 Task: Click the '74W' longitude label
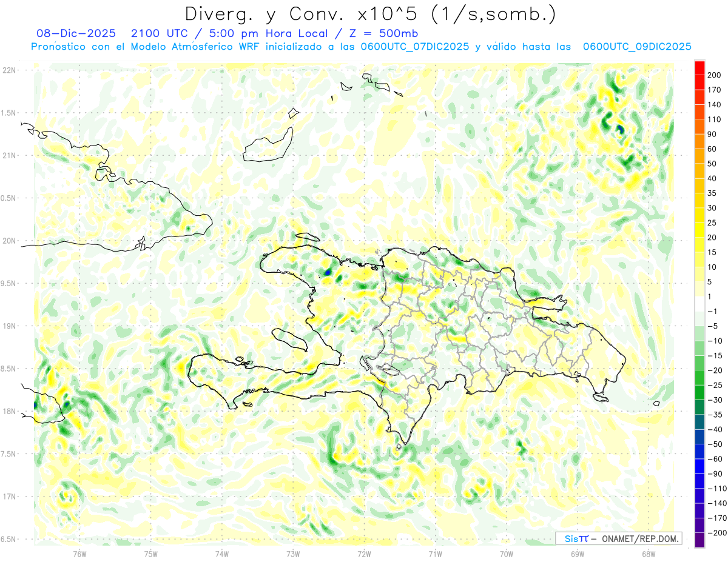pyautogui.click(x=222, y=554)
